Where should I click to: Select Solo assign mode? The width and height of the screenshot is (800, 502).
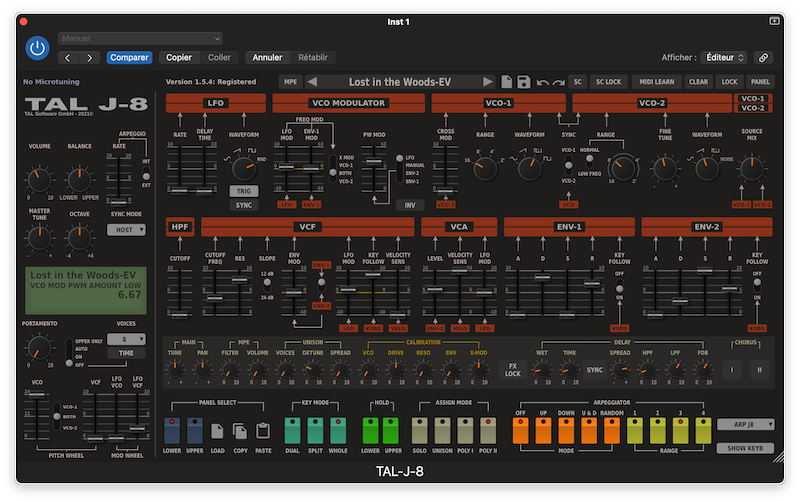point(419,431)
